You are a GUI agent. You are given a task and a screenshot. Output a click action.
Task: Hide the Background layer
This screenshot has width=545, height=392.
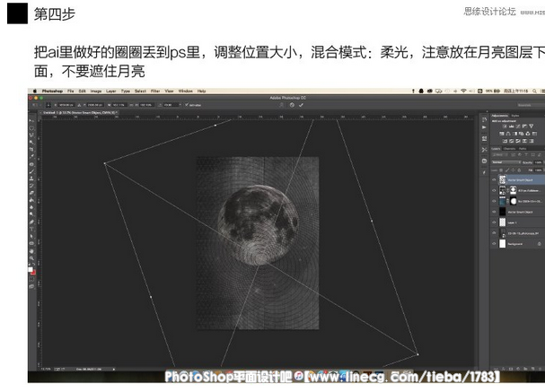[494, 244]
